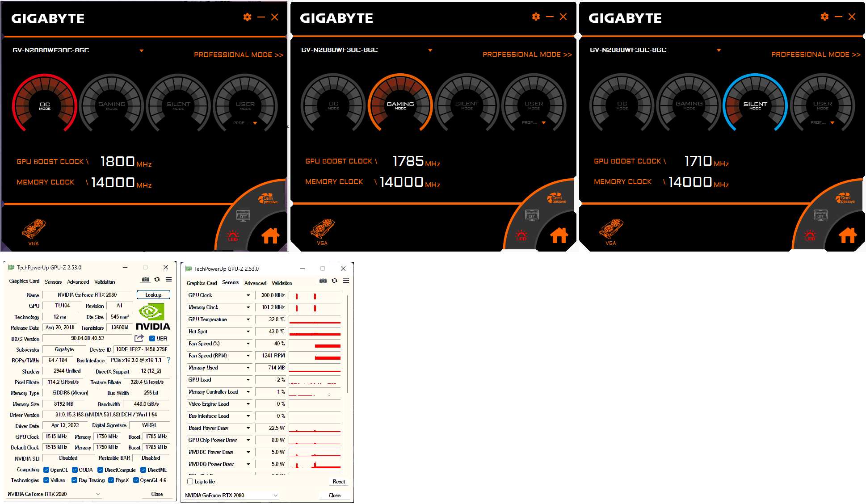Screen dimensions: 866x504
Task: Click the Reset button in GPU-Z Sensors window
Action: point(339,482)
